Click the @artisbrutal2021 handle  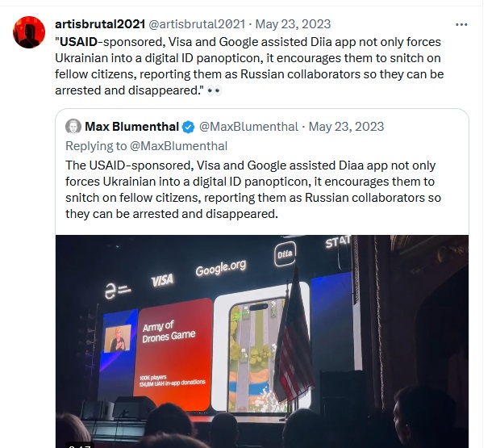coord(197,24)
